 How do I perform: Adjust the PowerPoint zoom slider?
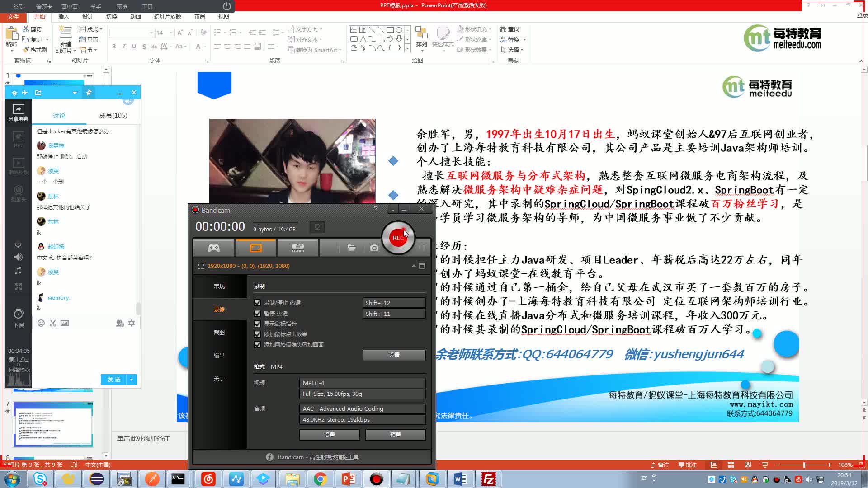click(804, 465)
